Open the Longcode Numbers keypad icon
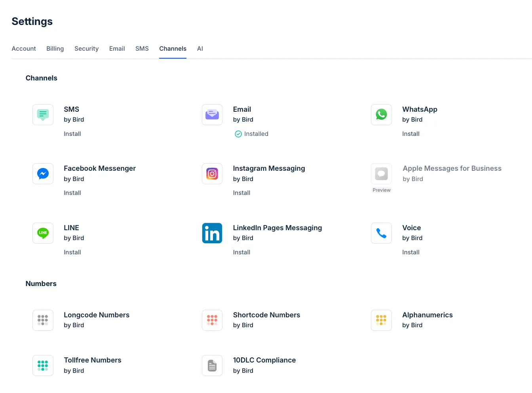Viewport: 532px width, 393px height. [43, 320]
